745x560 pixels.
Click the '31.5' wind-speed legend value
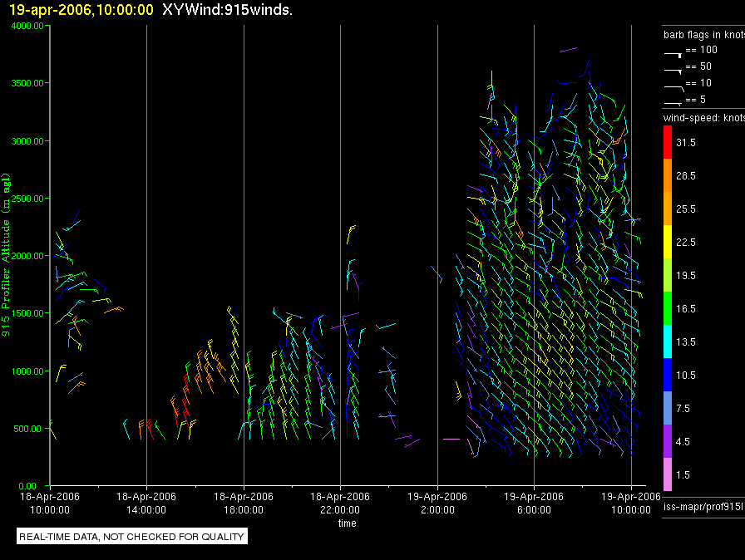coord(686,142)
